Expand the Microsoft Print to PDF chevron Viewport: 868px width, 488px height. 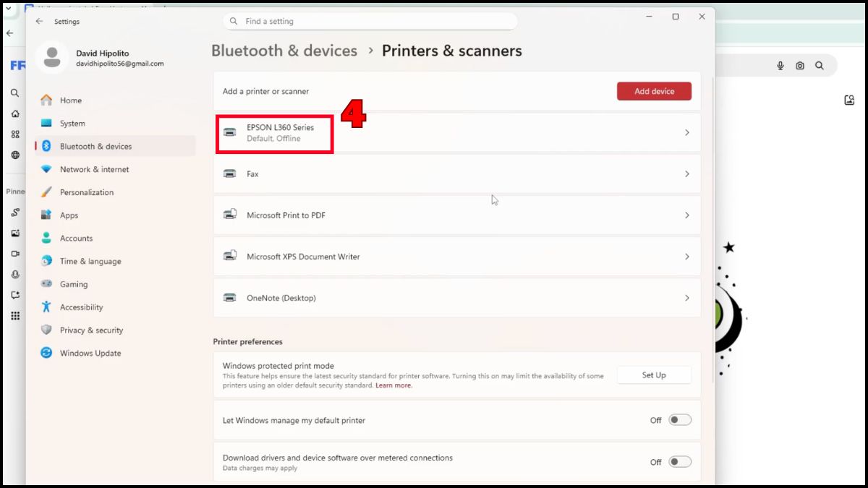(x=687, y=215)
